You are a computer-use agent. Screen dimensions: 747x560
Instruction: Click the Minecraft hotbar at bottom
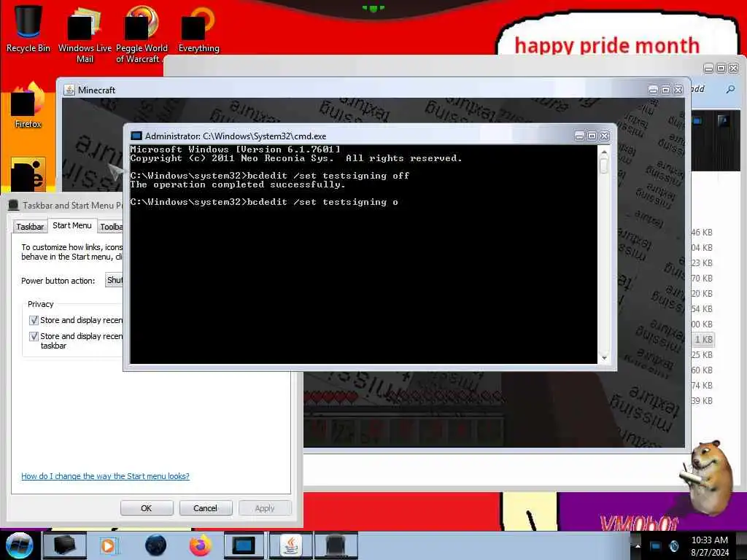click(404, 432)
